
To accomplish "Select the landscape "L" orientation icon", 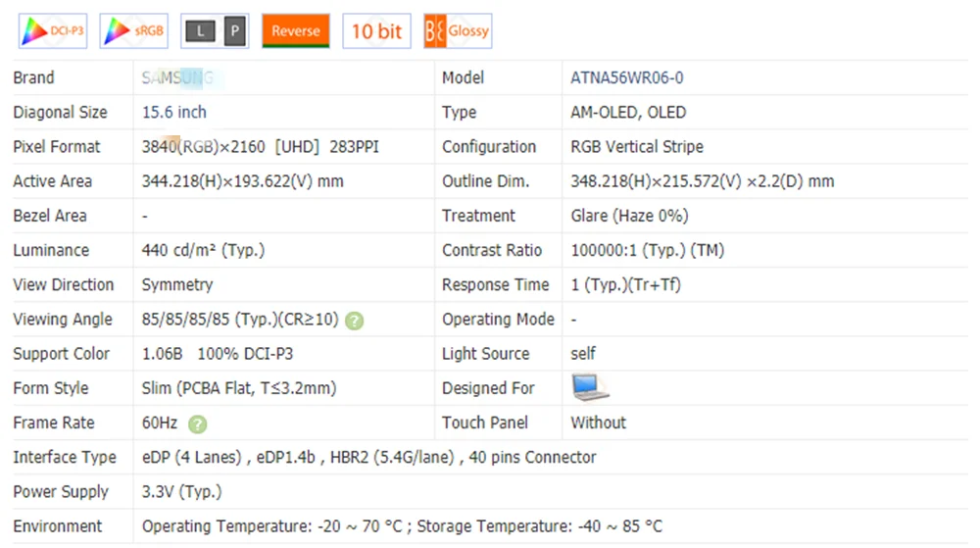I will [201, 31].
